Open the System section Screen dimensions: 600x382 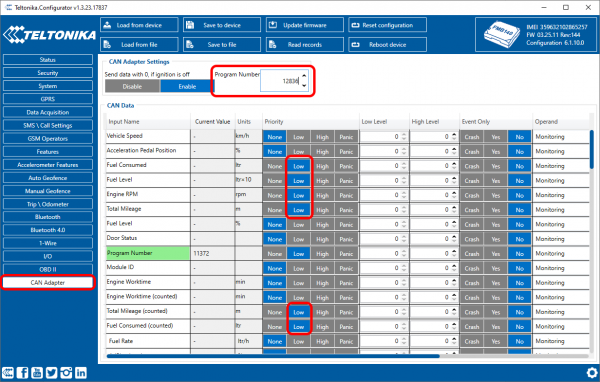(48, 86)
